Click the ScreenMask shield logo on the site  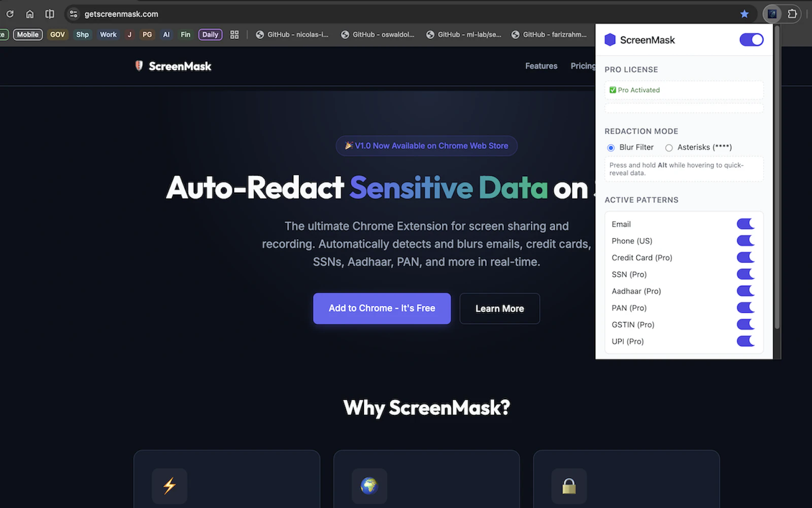click(x=139, y=66)
